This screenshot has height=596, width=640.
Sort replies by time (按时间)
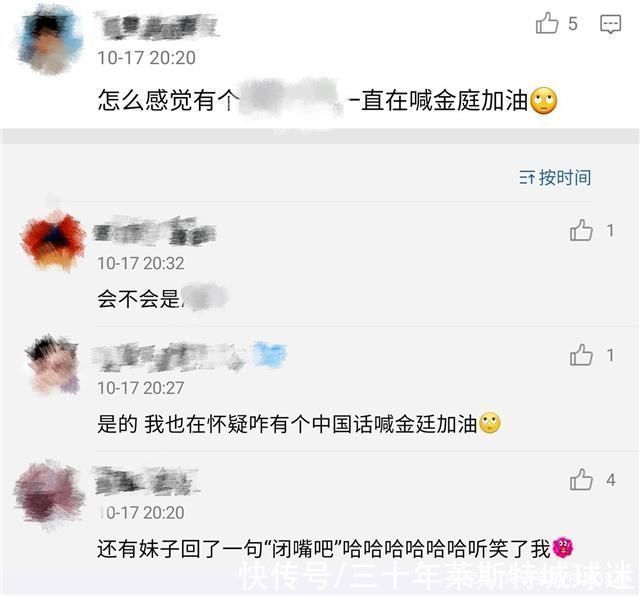(555, 178)
